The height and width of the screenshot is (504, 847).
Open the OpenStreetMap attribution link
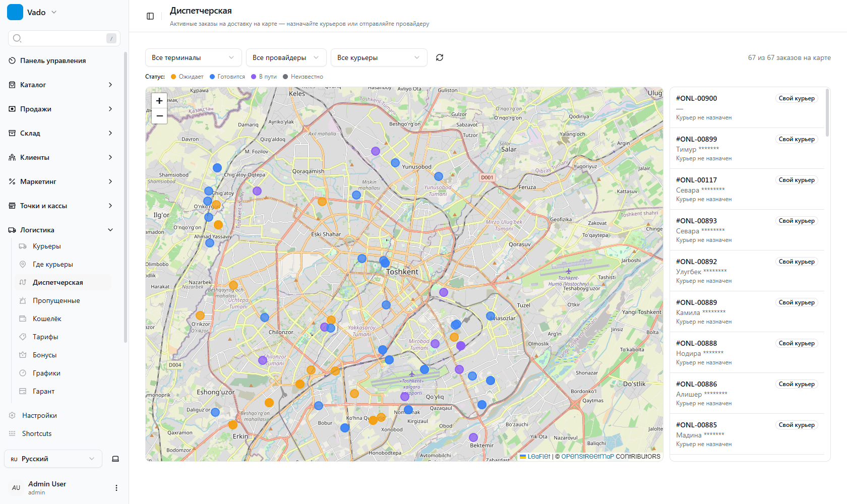588,457
